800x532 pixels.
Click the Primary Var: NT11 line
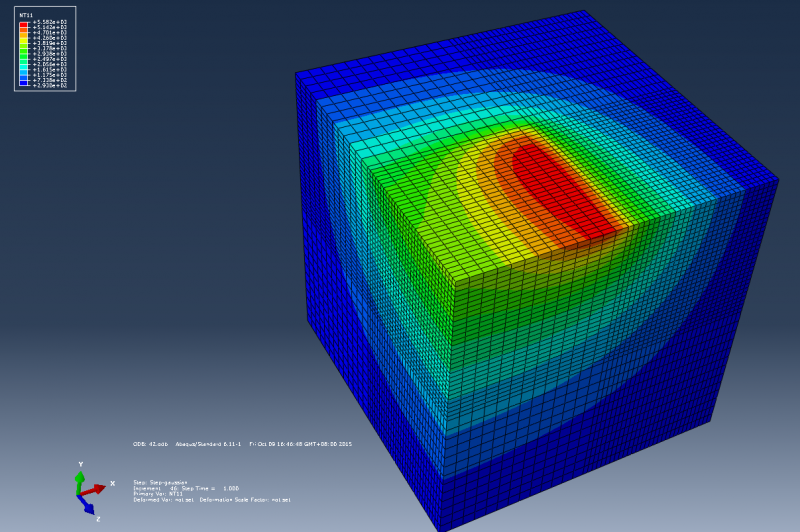click(x=158, y=494)
